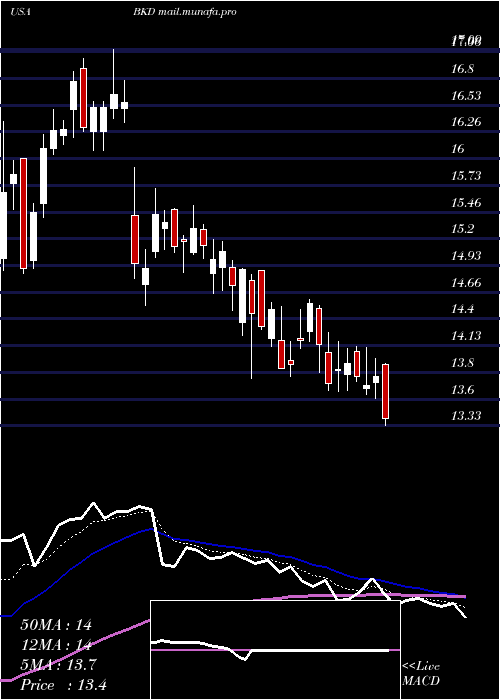Click the '5MA : 13.7' readout
The image size is (500, 700).
click(57, 665)
